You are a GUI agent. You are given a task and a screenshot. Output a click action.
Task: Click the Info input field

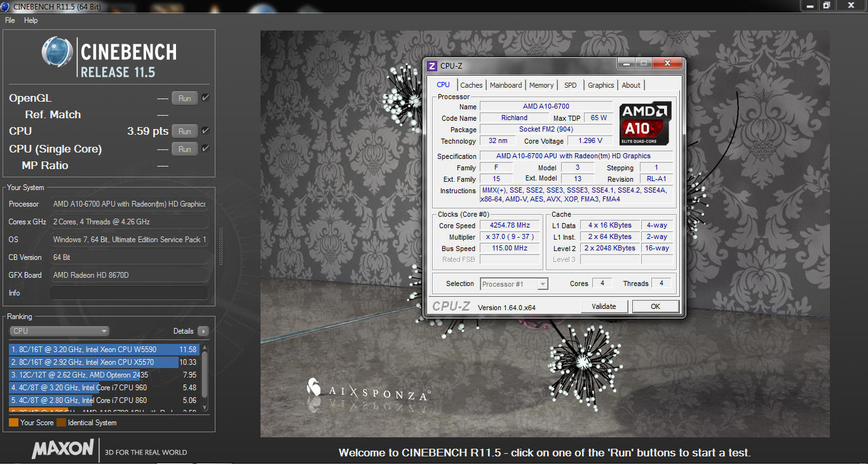pyautogui.click(x=129, y=293)
